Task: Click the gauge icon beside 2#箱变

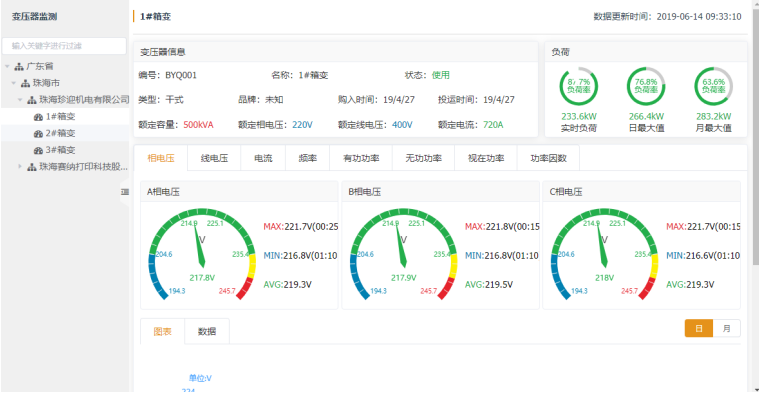Action: pos(38,134)
